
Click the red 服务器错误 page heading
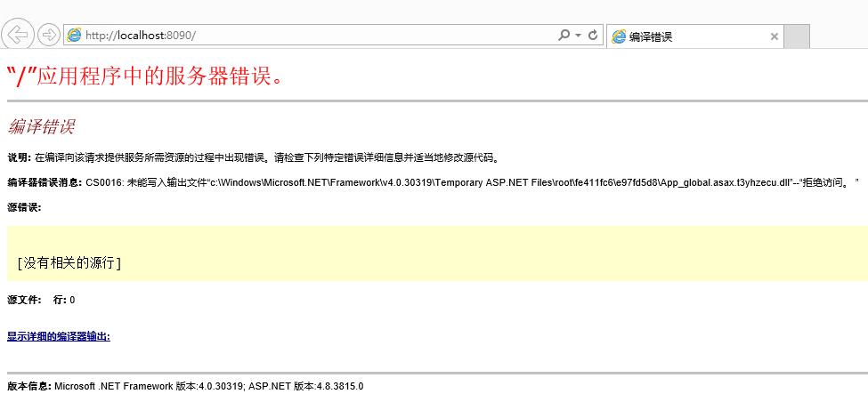tap(148, 76)
